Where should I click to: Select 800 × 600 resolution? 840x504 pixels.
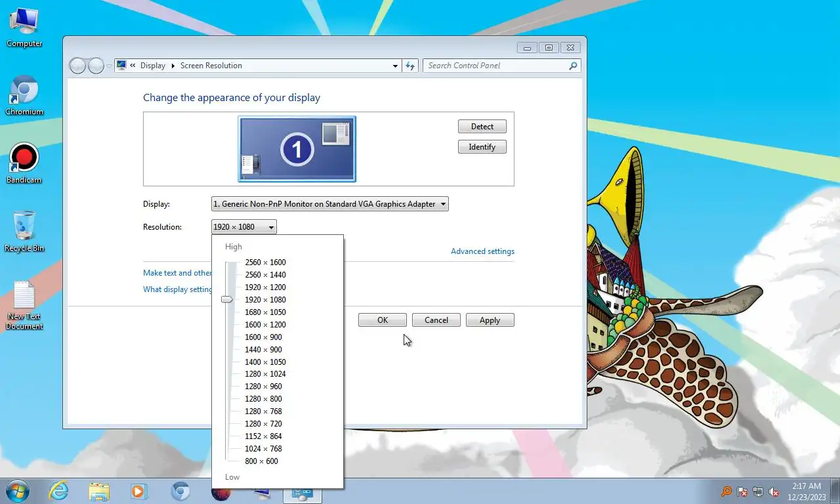[x=261, y=461]
